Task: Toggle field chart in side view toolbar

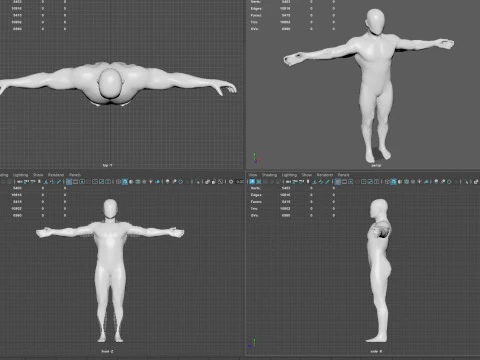Action: [x=363, y=182]
